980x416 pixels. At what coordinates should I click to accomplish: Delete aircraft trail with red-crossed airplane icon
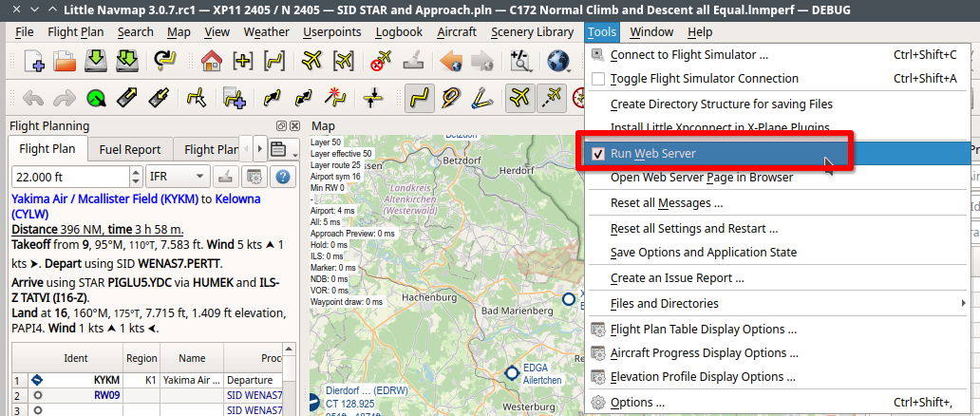pyautogui.click(x=380, y=62)
